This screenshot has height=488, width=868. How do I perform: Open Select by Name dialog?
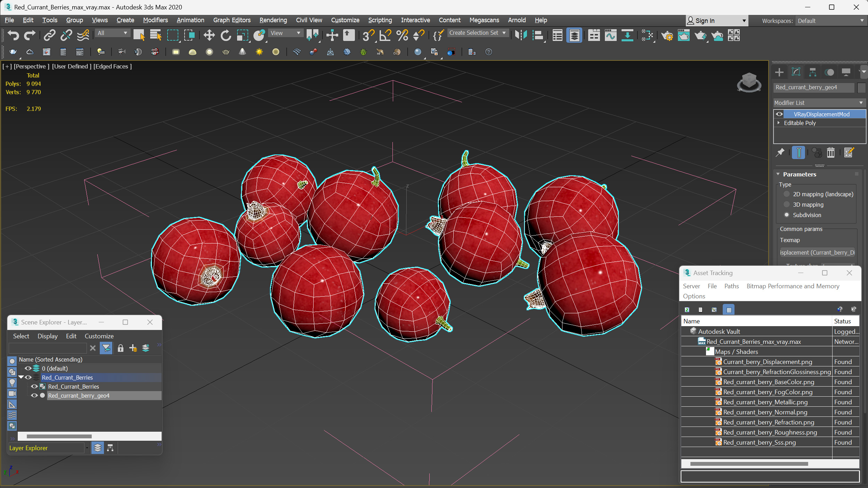coord(156,35)
